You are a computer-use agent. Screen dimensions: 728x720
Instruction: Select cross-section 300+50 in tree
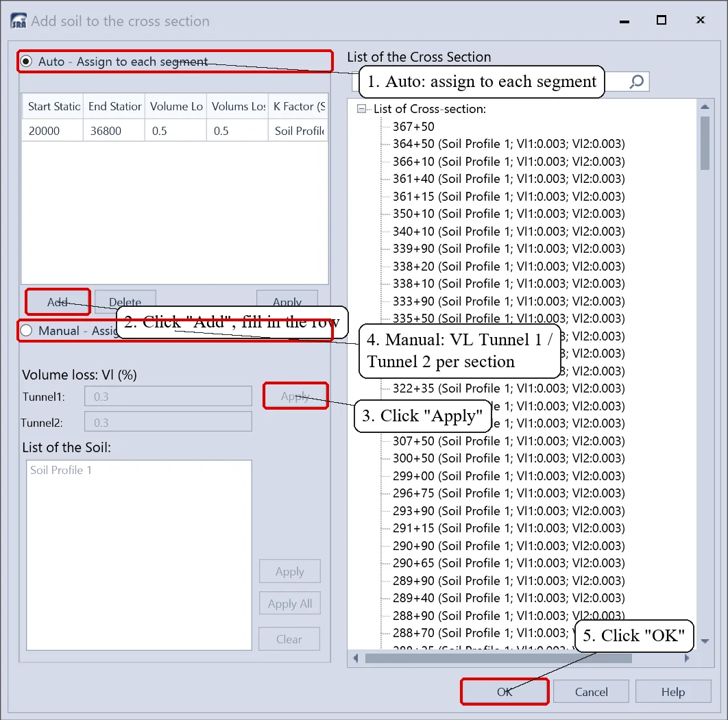click(x=509, y=458)
